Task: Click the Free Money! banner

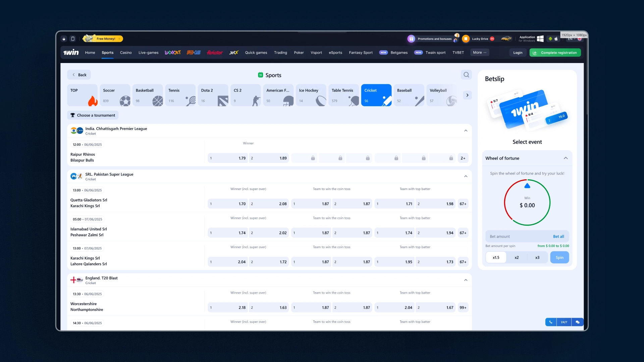Action: (103, 39)
